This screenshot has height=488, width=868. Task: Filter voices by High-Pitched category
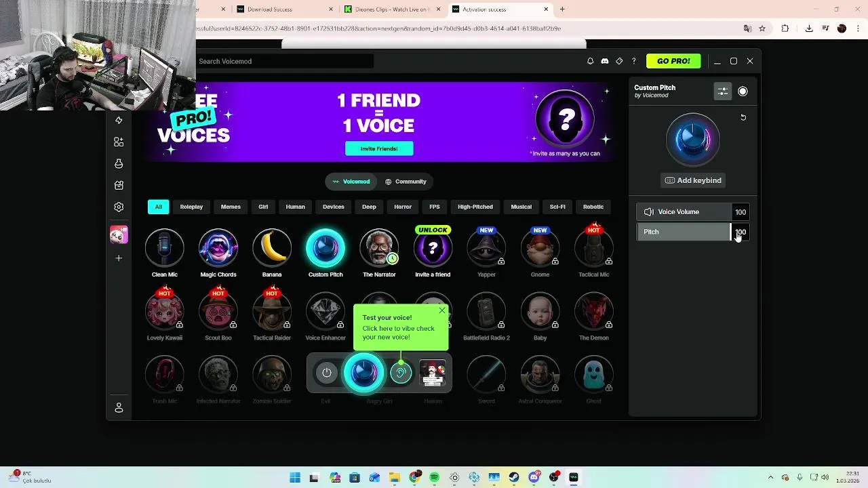(475, 207)
